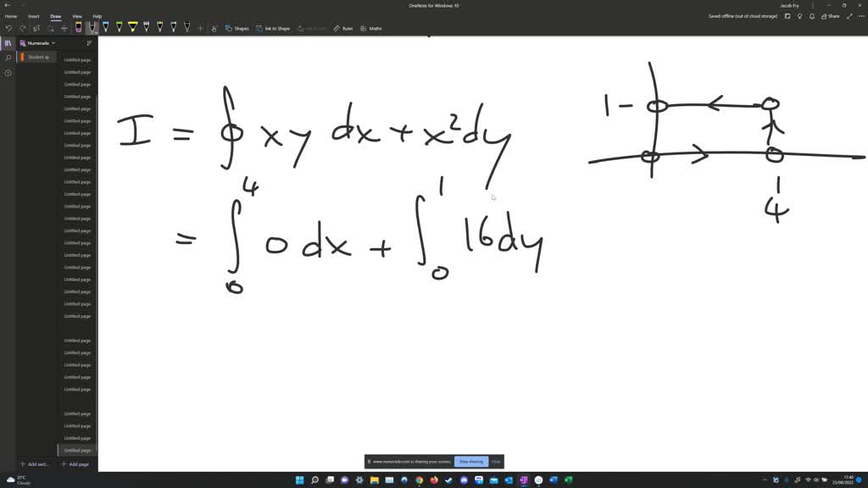
Task: Switch to the Insert ribbon tab
Action: tap(34, 15)
